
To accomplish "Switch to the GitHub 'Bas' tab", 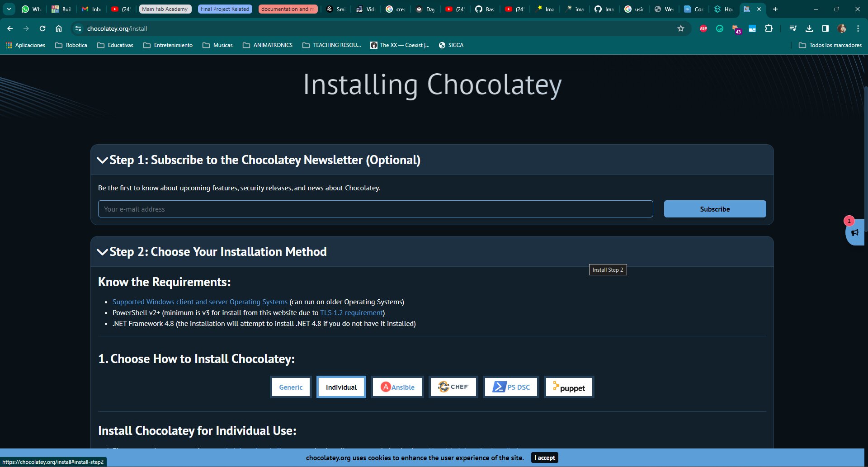I will pos(484,9).
